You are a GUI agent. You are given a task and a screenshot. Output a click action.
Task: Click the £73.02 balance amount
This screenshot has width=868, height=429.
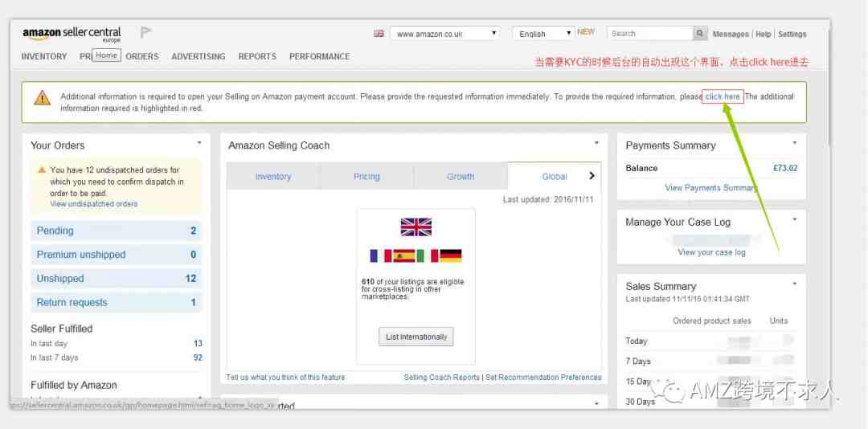(785, 168)
